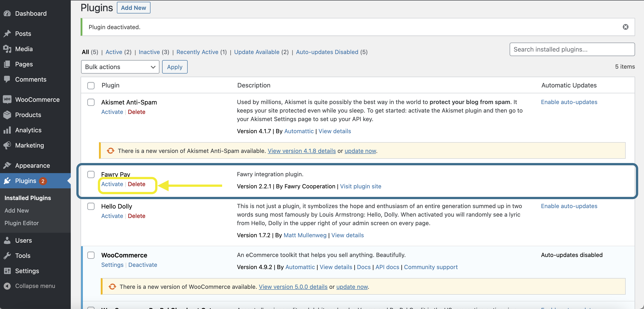644x309 pixels.
Task: Filter plugins by Inactive tab
Action: [149, 52]
